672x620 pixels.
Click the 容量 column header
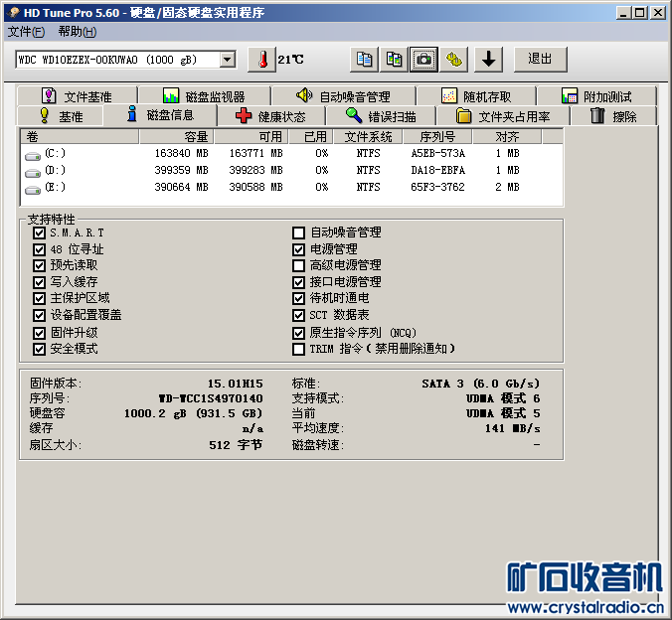(x=177, y=137)
